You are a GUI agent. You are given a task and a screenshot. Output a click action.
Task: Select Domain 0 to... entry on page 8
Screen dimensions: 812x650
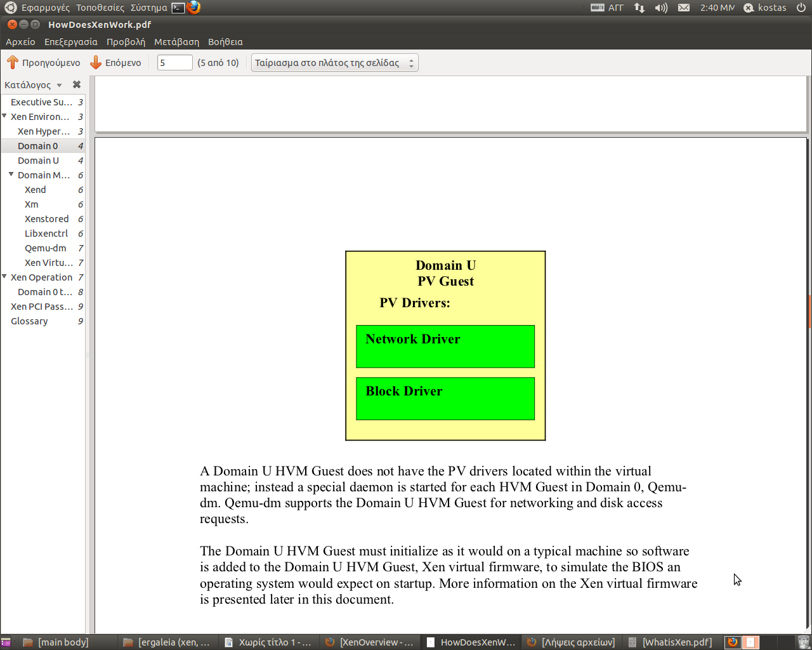tap(43, 292)
